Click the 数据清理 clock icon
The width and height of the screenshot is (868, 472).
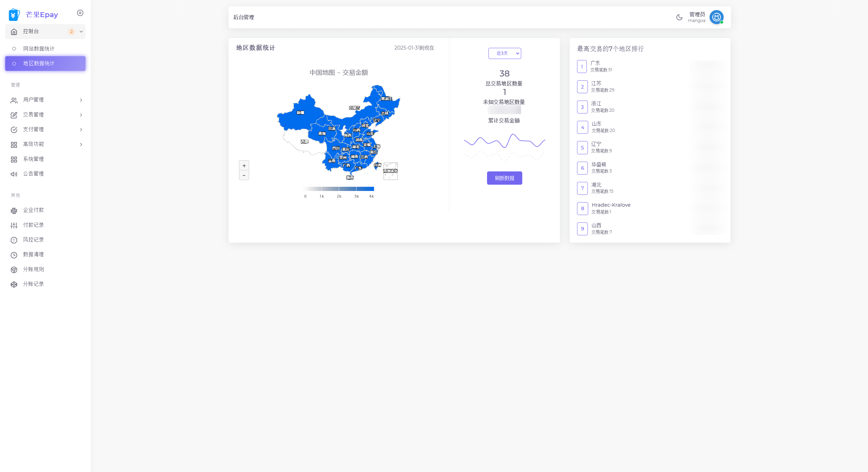[x=14, y=255]
